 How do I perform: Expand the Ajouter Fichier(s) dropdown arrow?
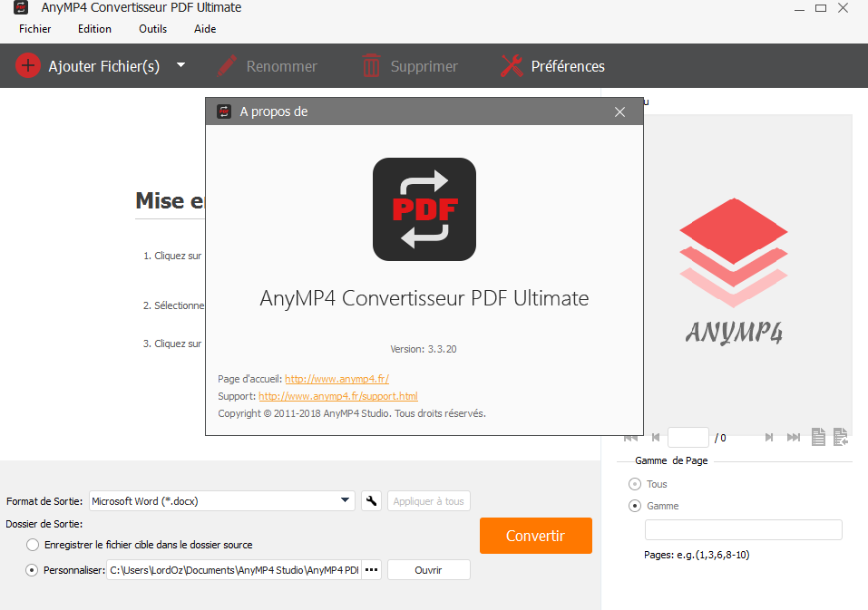tap(180, 65)
